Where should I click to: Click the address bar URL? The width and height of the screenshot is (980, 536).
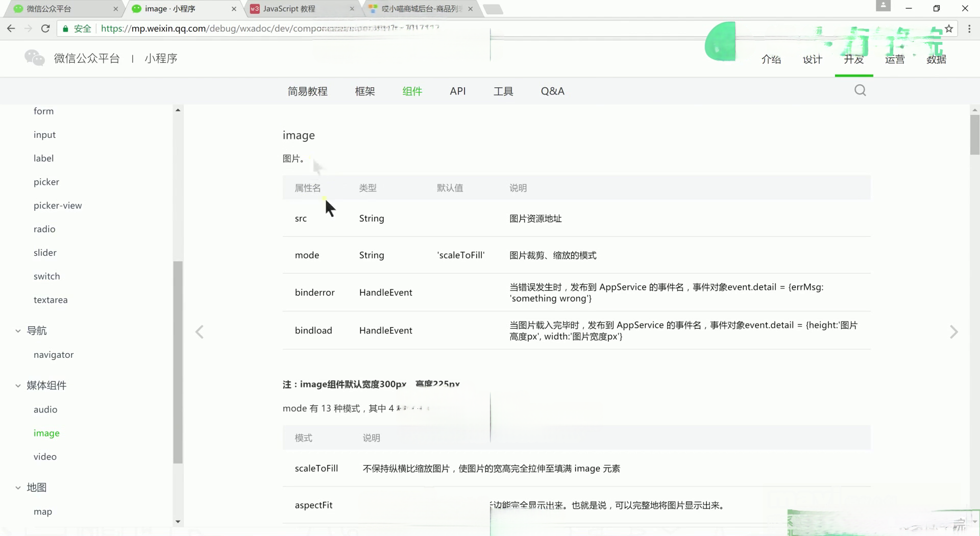pyautogui.click(x=269, y=29)
